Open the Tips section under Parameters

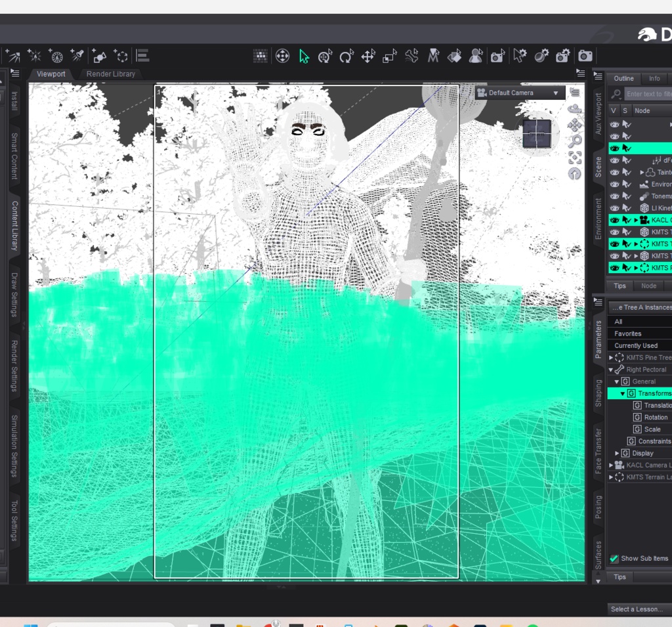tap(619, 577)
